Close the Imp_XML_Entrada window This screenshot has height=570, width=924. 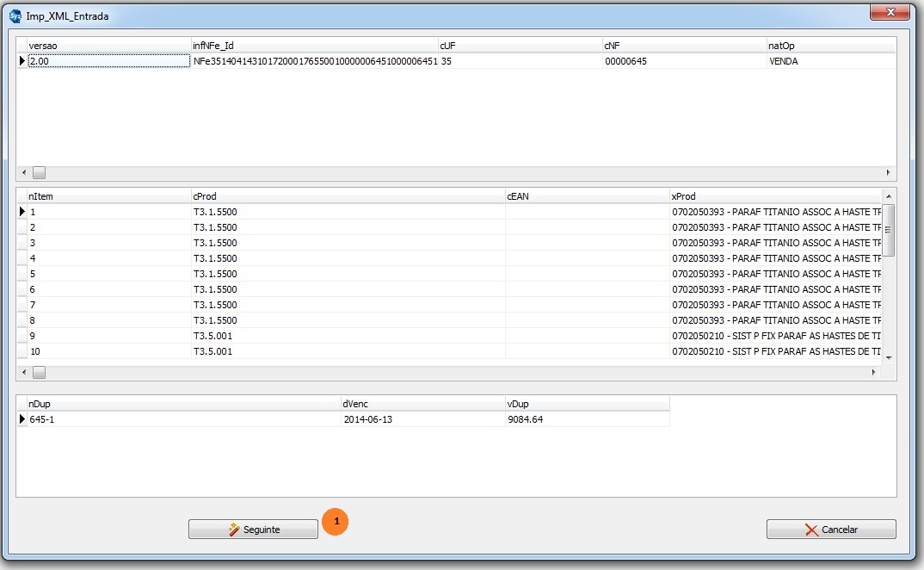coord(890,13)
